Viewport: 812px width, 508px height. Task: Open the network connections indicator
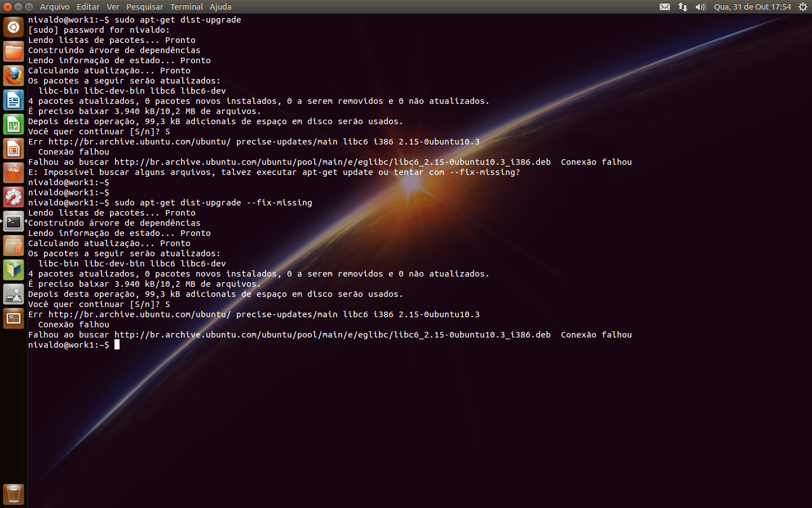683,7
